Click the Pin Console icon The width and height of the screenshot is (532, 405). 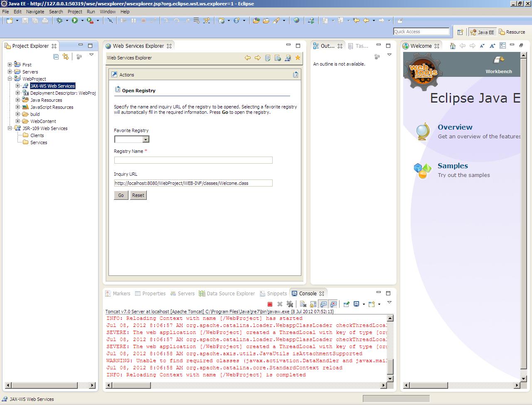point(346,304)
